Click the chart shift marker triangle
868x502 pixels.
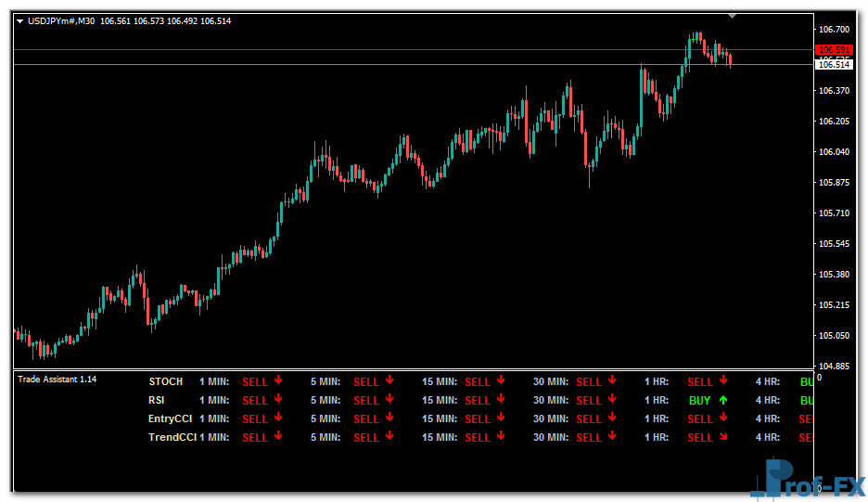point(732,16)
